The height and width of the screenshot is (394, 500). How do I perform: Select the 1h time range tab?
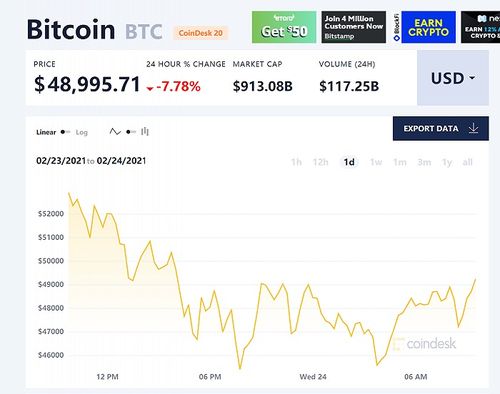[296, 162]
